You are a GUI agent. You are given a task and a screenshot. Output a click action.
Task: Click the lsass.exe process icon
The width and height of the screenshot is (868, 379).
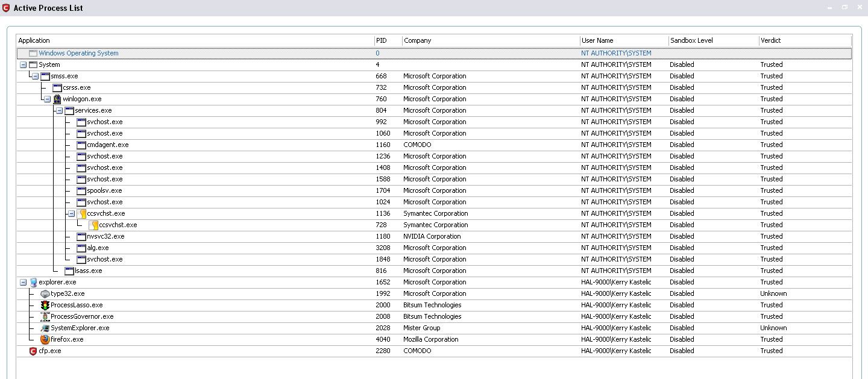pos(69,271)
